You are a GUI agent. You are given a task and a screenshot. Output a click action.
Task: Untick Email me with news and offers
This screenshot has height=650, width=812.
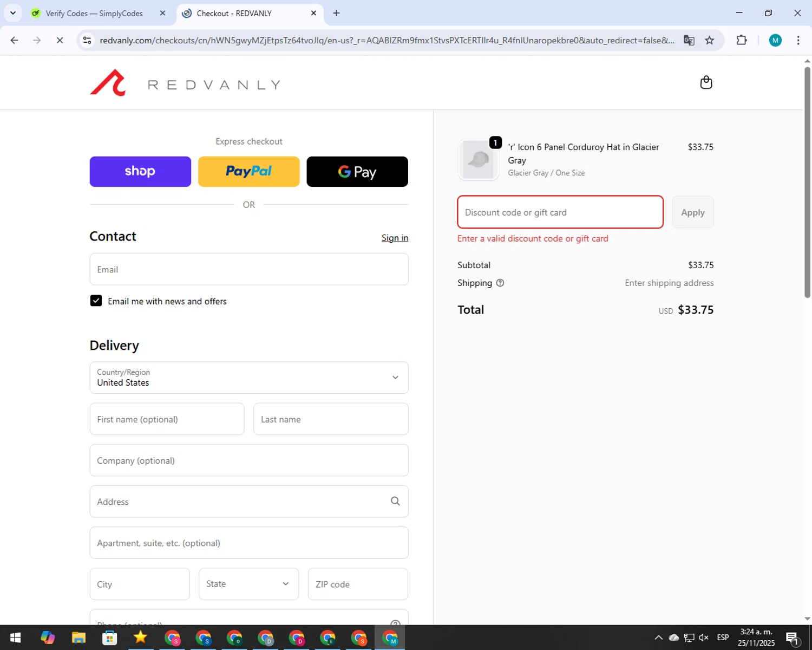pyautogui.click(x=96, y=301)
